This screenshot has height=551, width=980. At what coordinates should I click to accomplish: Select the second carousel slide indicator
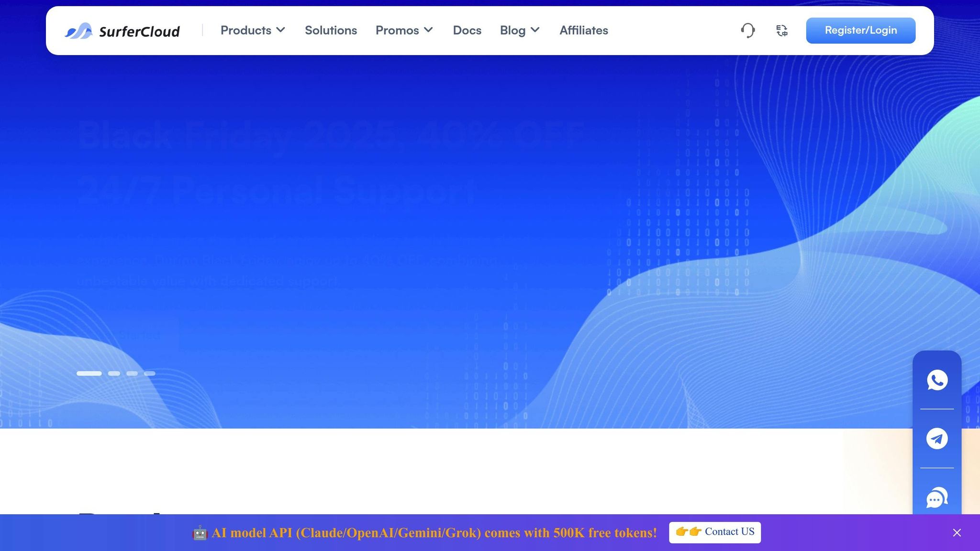114,374
